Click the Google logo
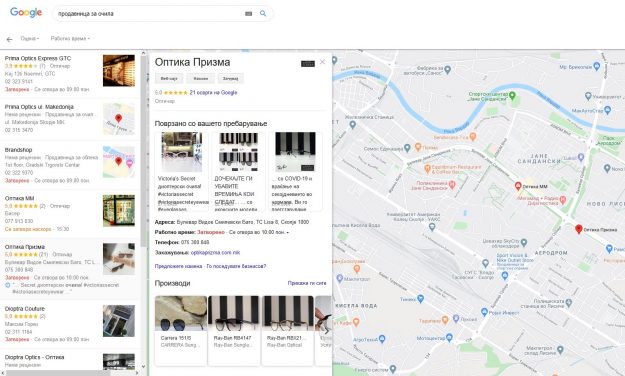Image resolution: width=625 pixels, height=376 pixels. point(26,13)
